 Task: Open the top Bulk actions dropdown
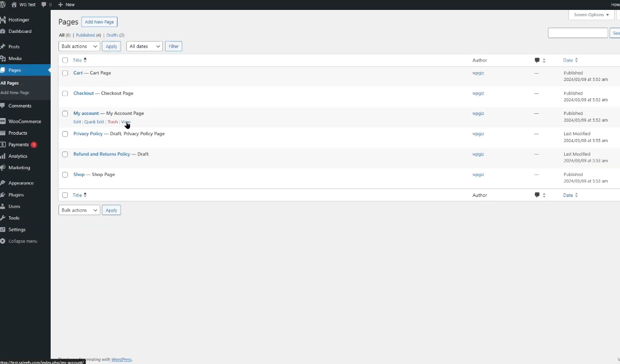pyautogui.click(x=79, y=46)
